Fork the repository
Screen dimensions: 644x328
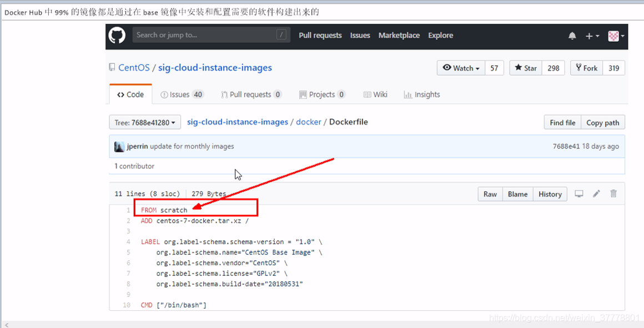587,68
